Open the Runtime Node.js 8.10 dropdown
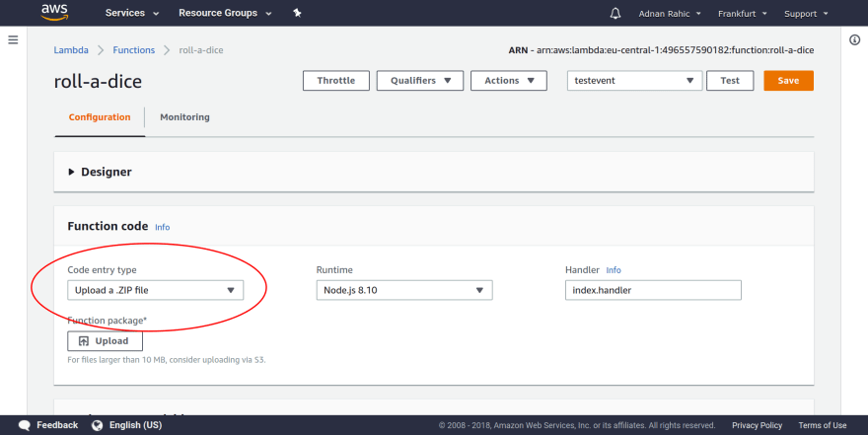Screen dimensions: 868x435 404,290
